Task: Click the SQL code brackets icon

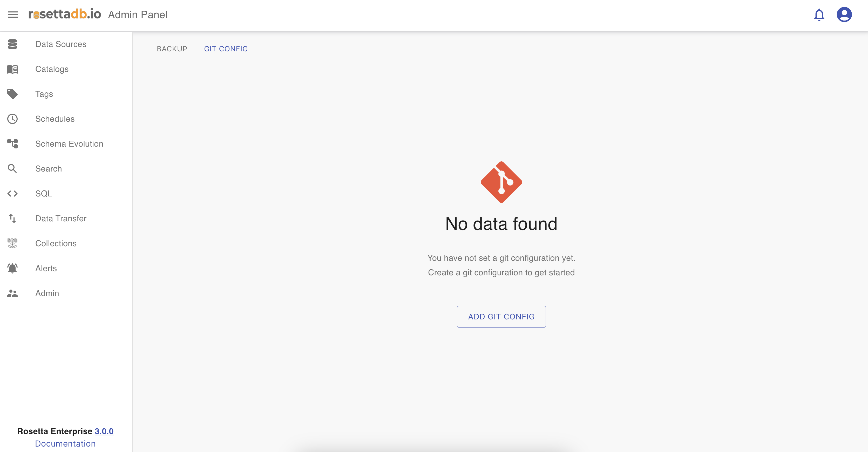Action: 12,194
